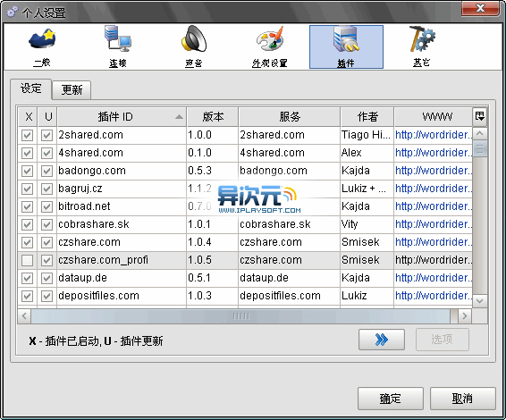506x420 pixels.
Task: Open the depositfiles.com wordrider link
Action: click(x=434, y=296)
